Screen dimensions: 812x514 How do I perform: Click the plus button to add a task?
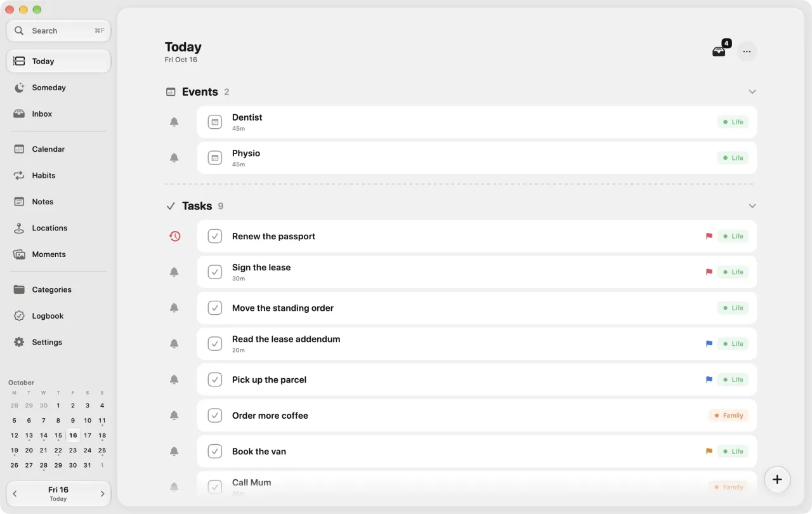tap(777, 479)
